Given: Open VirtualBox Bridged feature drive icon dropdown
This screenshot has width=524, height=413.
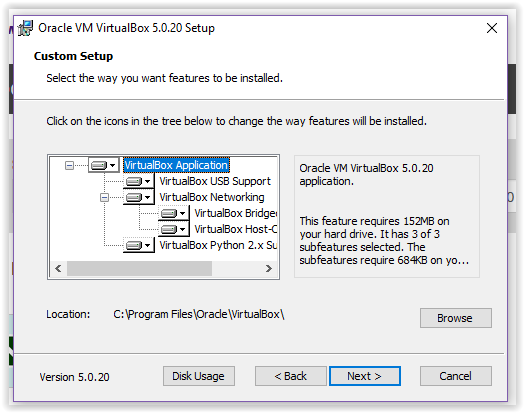Looking at the screenshot, I should [173, 213].
